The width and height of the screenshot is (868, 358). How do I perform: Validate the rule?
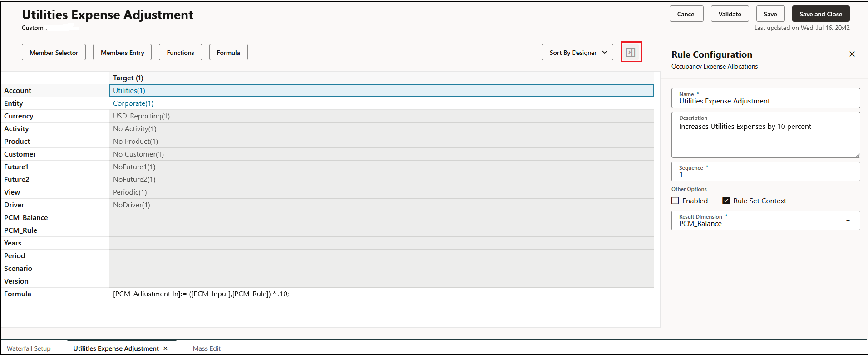coord(730,14)
